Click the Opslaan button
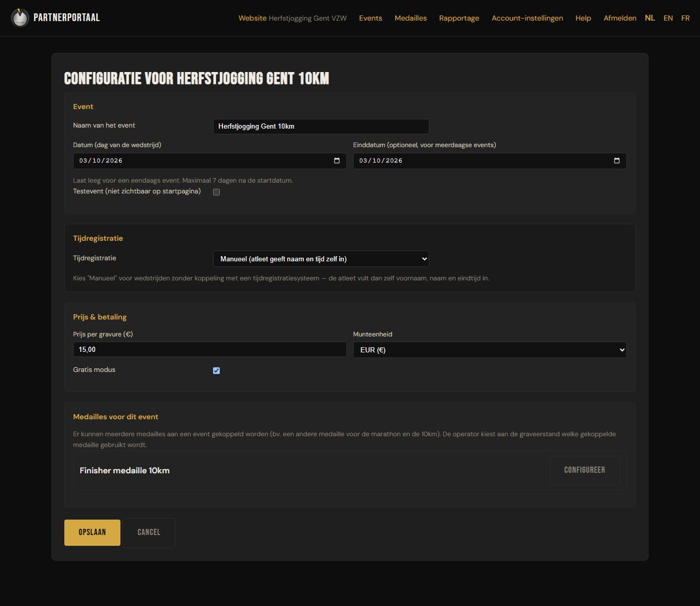The image size is (700, 606). point(92,532)
